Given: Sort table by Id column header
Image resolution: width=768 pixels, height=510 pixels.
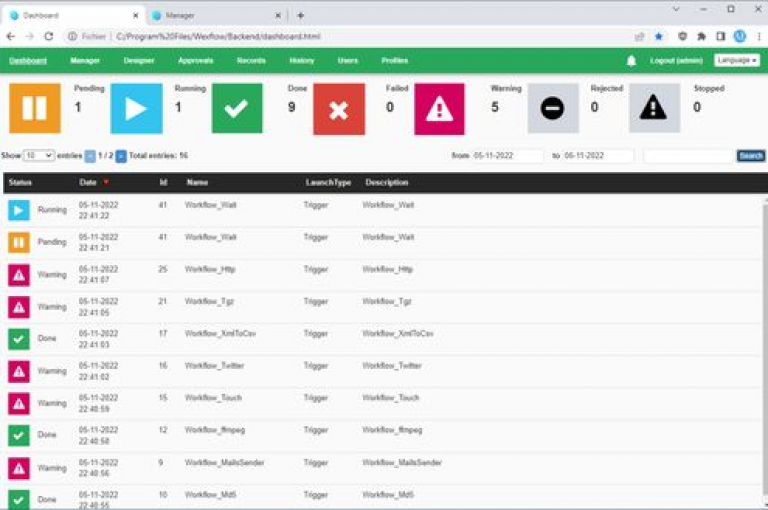Looking at the screenshot, I should 164,182.
